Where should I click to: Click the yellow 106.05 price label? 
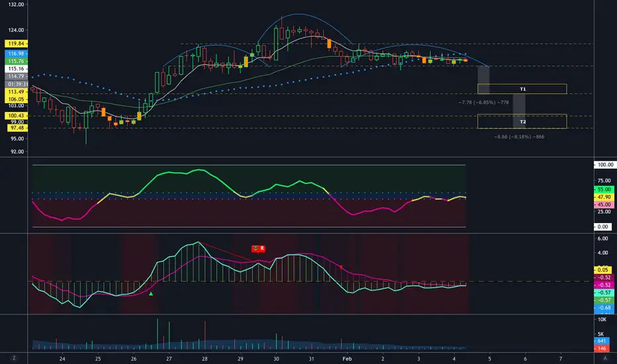[16, 99]
